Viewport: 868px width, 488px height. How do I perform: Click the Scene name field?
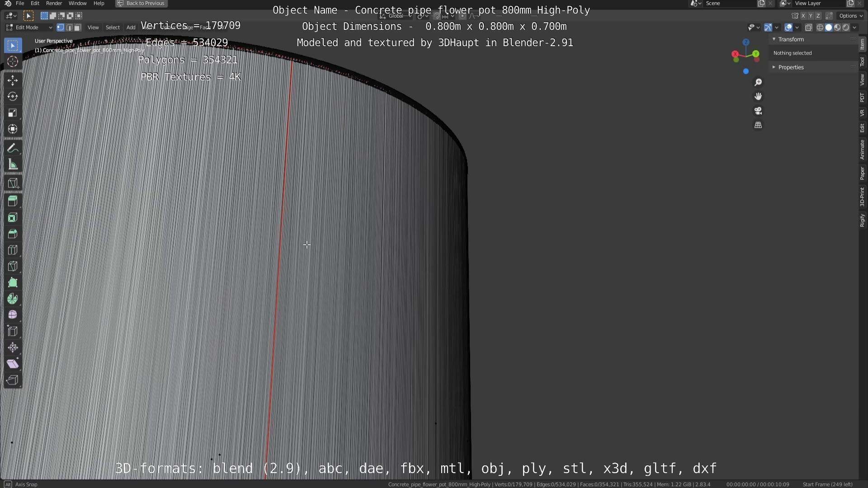pos(729,3)
